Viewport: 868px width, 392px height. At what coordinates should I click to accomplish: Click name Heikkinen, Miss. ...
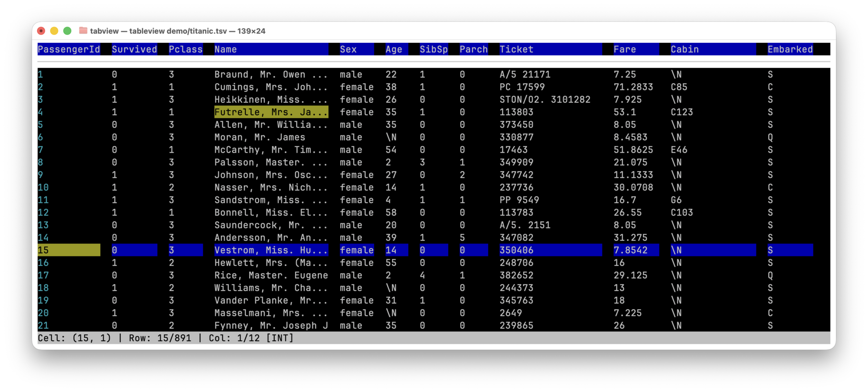tap(271, 99)
